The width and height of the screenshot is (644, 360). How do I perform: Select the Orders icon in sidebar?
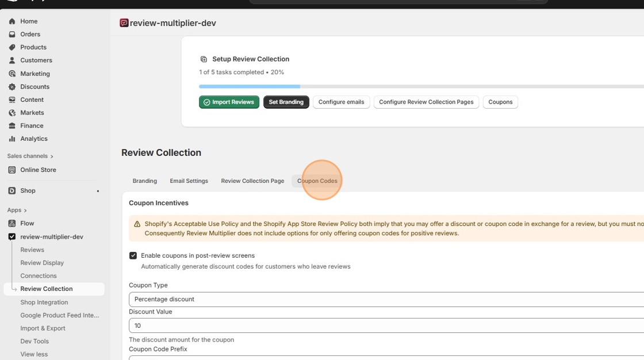click(12, 34)
